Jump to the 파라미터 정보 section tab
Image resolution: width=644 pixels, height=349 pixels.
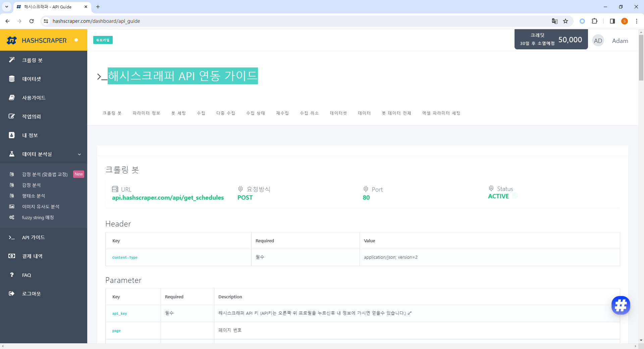tap(146, 113)
